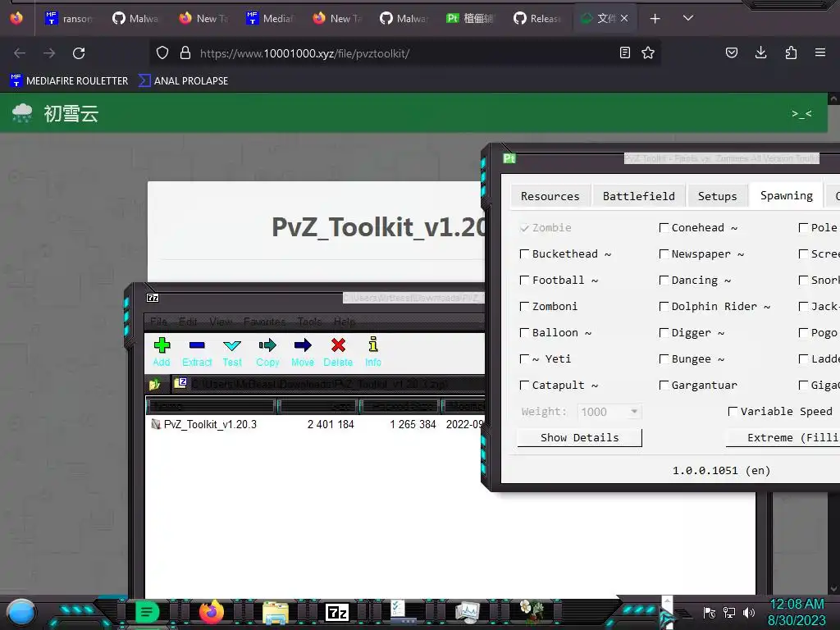Select the PvZ_Toolkit_v1.20.3 file row
Screen dimensions: 840x630
315,424
